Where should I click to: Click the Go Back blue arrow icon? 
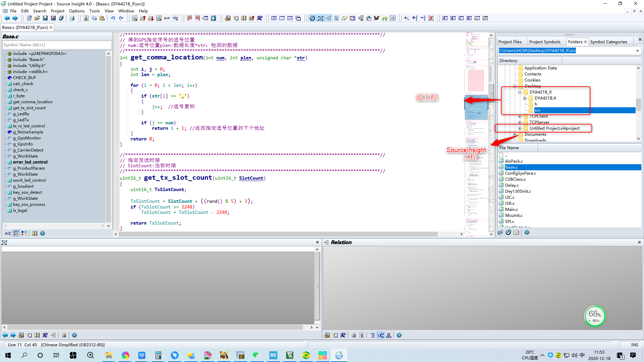tap(7, 18)
